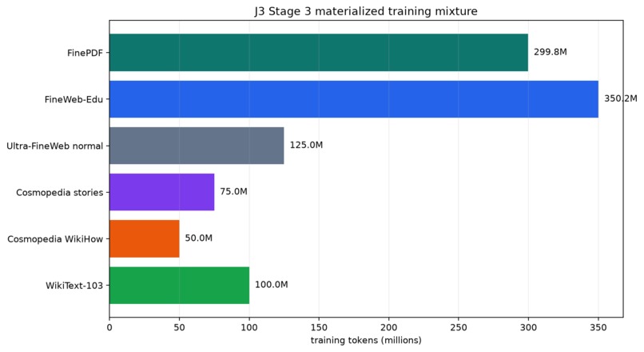Viewport: 644px width, 352px height.
Task: Select the chart title 'J3 Stage 3 materialized training mixture'
Action: point(366,11)
